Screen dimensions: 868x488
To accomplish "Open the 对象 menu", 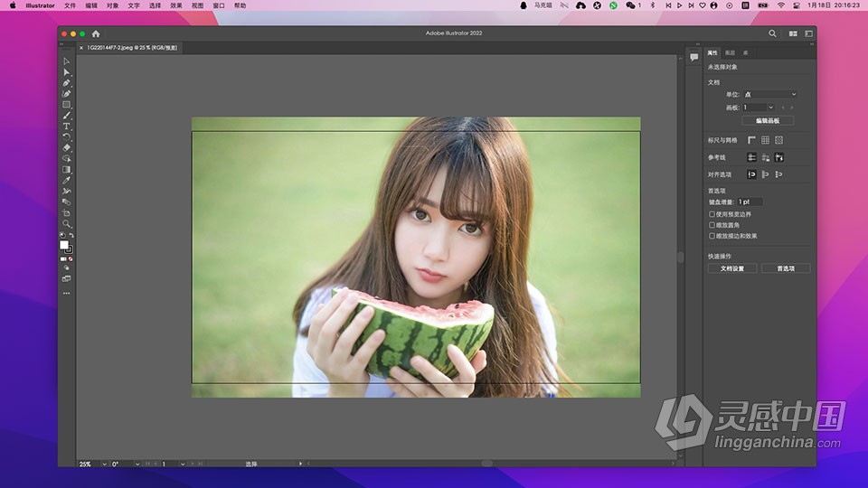I will pos(112,5).
